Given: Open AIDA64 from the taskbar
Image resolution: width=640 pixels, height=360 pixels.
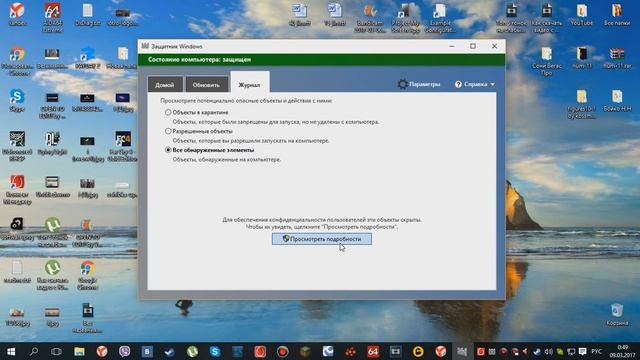Looking at the screenshot, I should [x=373, y=351].
